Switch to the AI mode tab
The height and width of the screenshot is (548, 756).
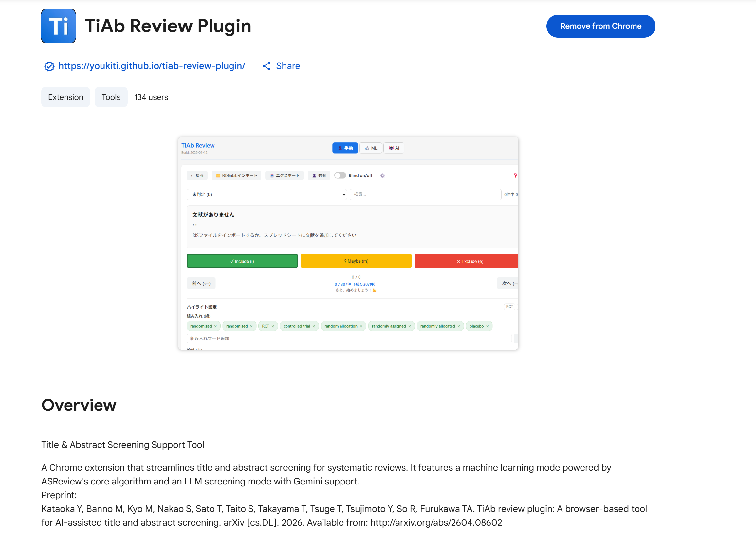(x=394, y=148)
